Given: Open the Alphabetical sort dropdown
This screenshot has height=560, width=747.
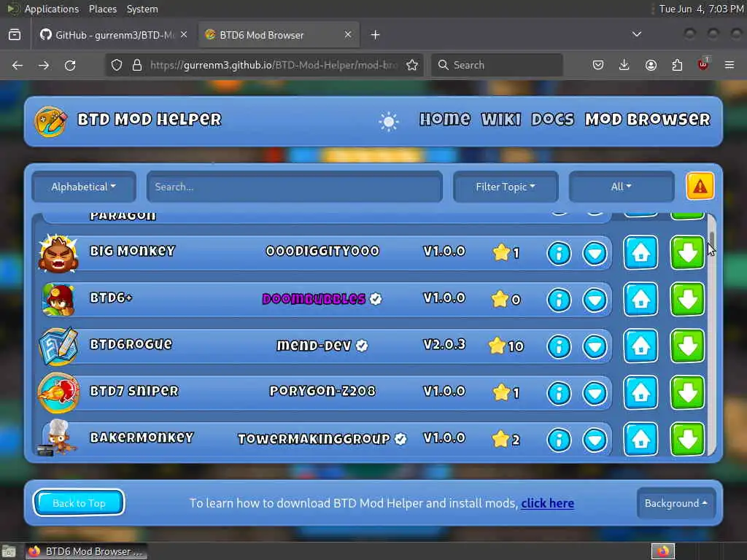Looking at the screenshot, I should [84, 187].
